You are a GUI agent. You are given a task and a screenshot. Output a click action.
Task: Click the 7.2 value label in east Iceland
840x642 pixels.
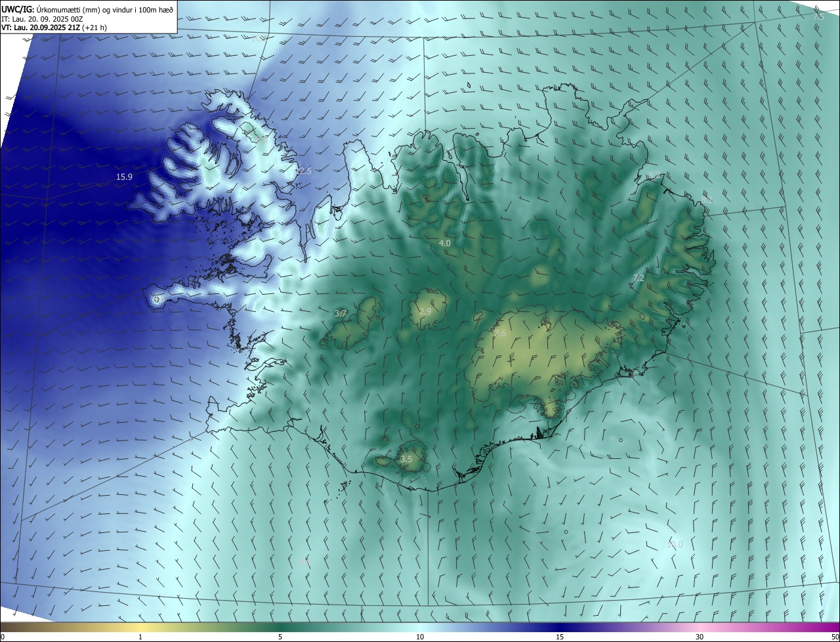(x=638, y=278)
